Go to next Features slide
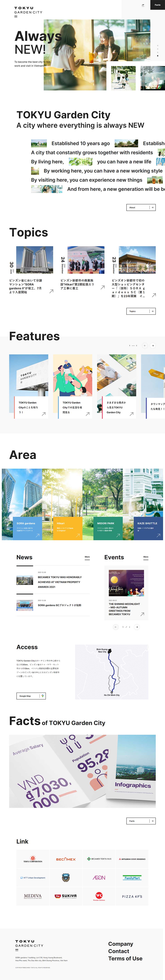The image size is (165, 980). pos(153,345)
